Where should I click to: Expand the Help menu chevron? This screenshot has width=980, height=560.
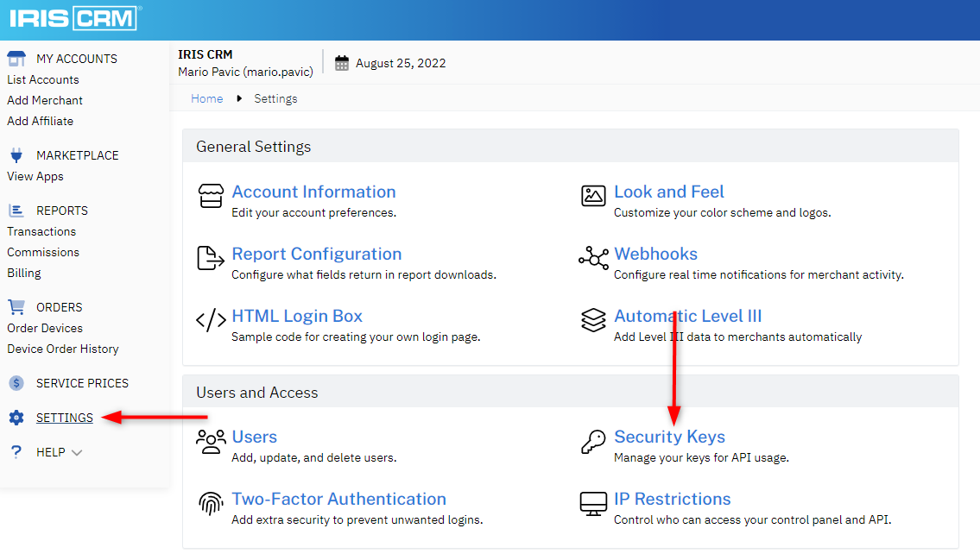[77, 453]
